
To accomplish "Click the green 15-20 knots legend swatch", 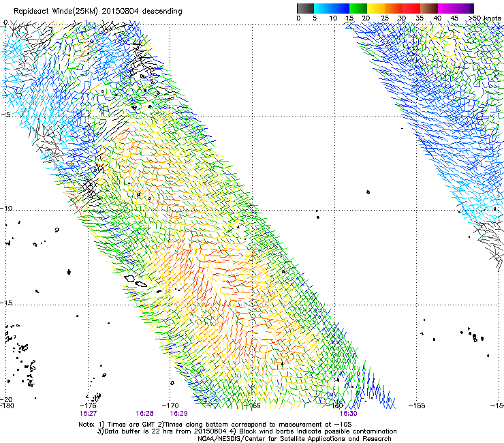I will pyautogui.click(x=358, y=8).
